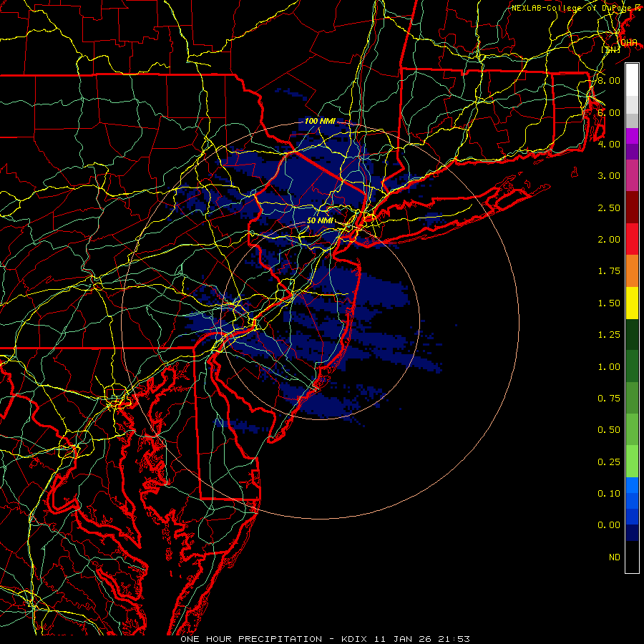644x644 pixels.
Task: Click the 6.00 legend value
Action: pos(609,112)
